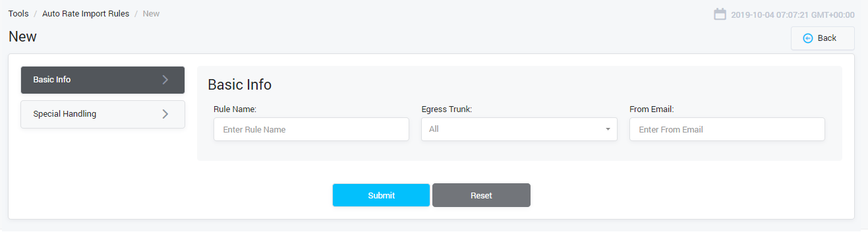
Task: Click the circled left-arrow icon in Back button
Action: tap(808, 38)
